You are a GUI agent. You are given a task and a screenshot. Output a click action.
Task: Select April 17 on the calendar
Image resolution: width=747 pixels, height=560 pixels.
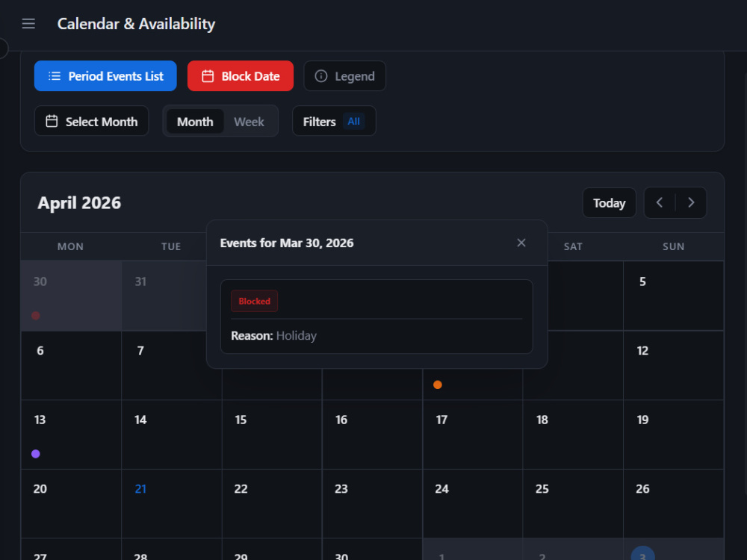(x=473, y=435)
